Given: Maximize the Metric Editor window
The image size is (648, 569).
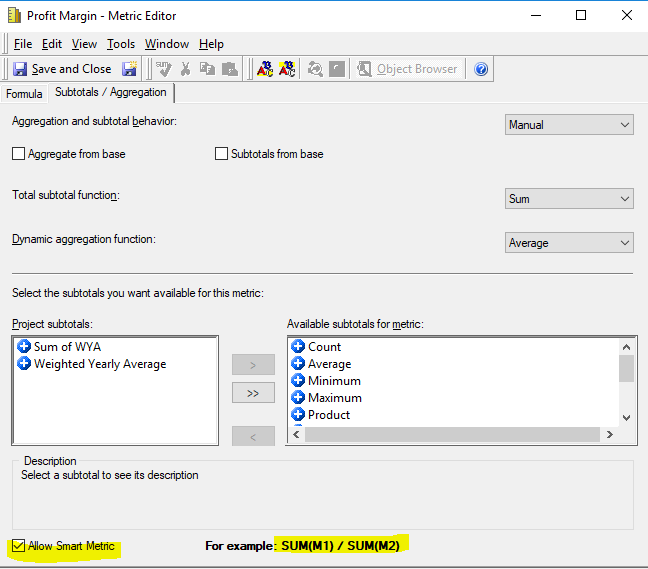Looking at the screenshot, I should [x=581, y=15].
